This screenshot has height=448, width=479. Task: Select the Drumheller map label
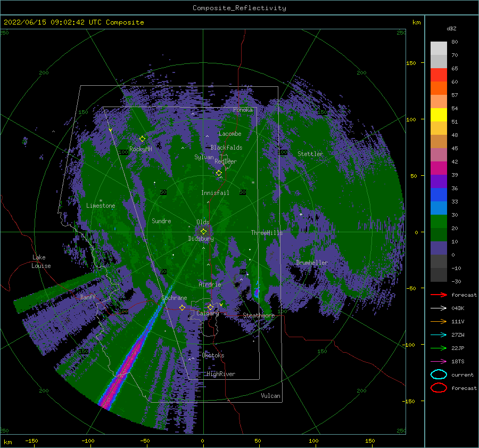pyautogui.click(x=311, y=263)
